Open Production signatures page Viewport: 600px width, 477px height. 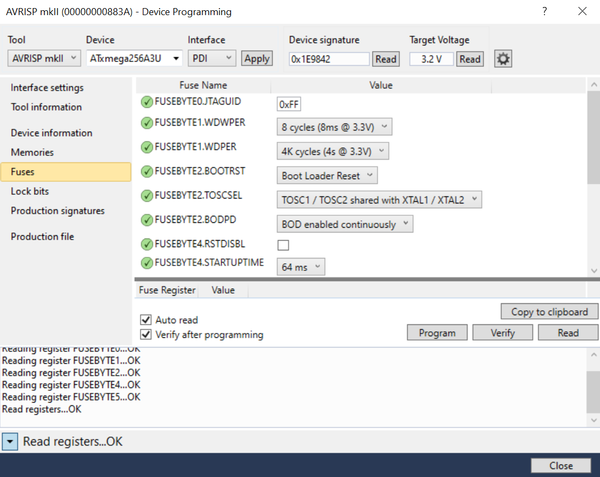[57, 211]
